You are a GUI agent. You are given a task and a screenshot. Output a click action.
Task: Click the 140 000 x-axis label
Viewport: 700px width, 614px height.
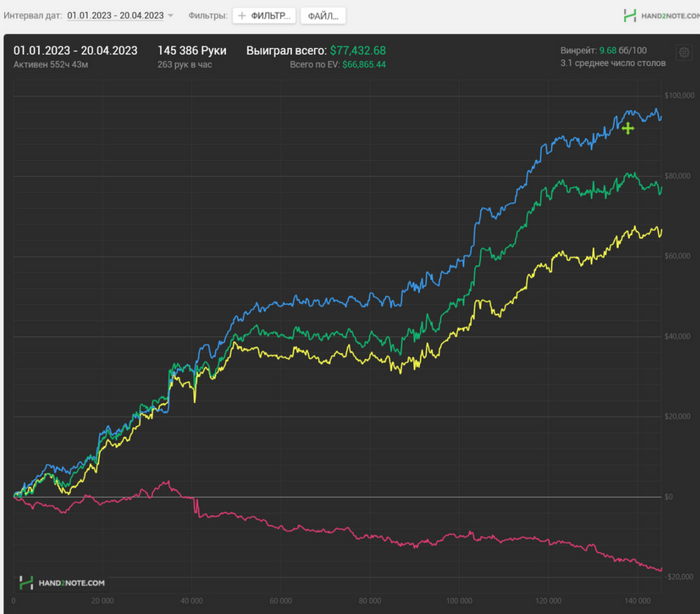click(638, 601)
